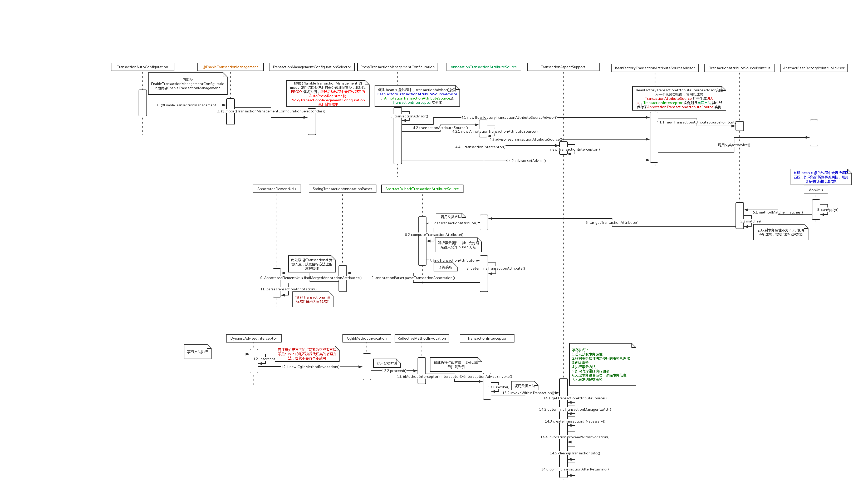The width and height of the screenshot is (868, 496).
Task: Click the CglibMethodInvocation header box
Action: point(367,338)
